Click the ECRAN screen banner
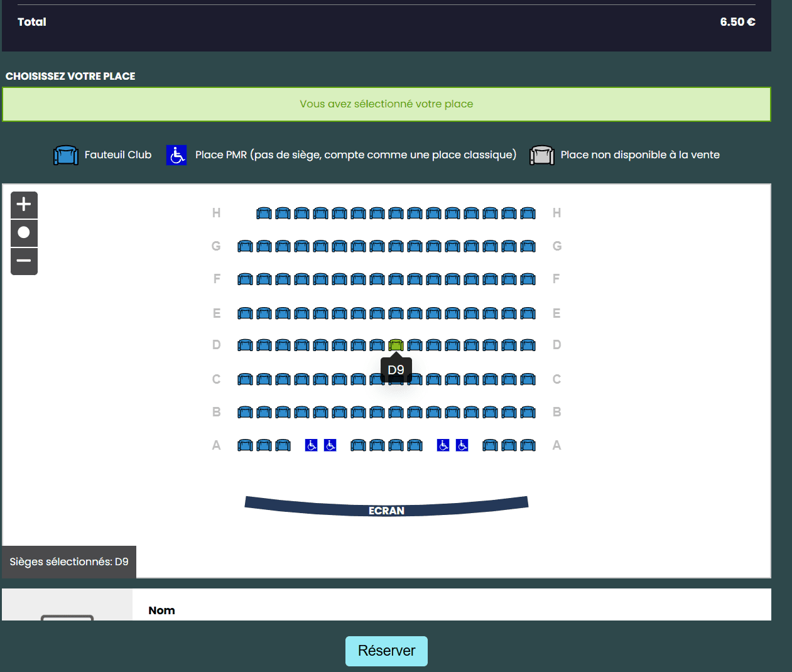This screenshot has width=792, height=672. 386,506
